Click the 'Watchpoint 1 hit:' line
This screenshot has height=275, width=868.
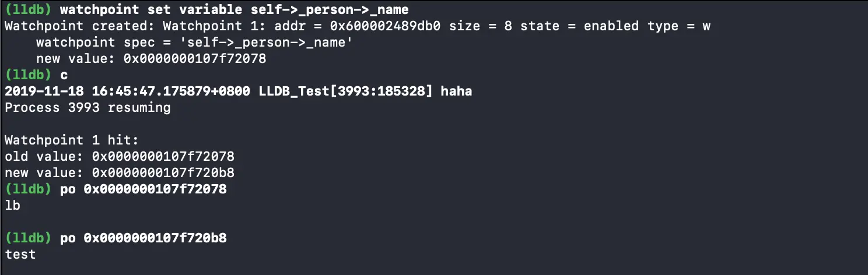click(x=72, y=140)
